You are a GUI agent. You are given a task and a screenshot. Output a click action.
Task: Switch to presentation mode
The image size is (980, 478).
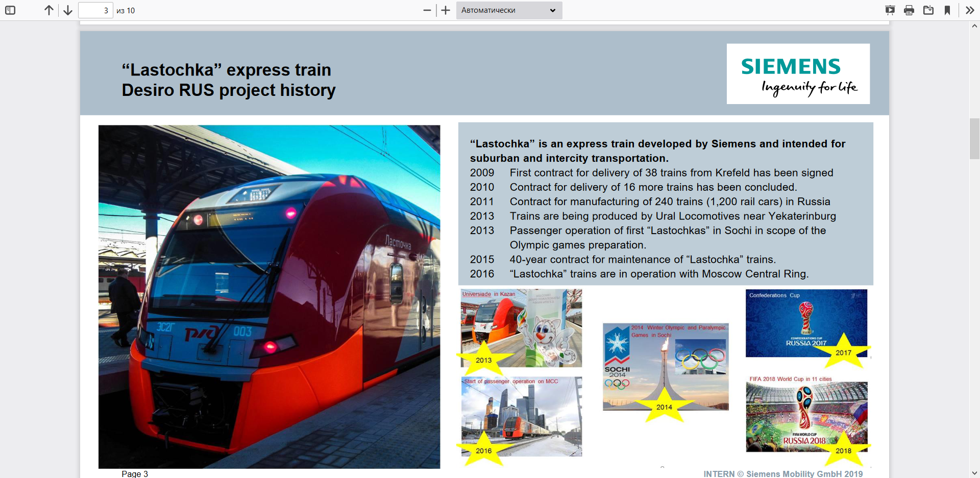(890, 10)
